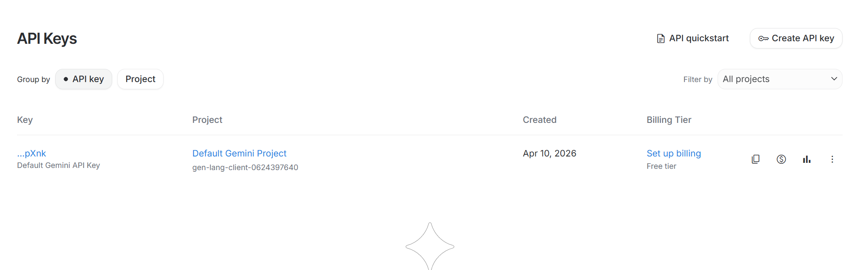Click the Project column header
Screen dimensions: 868x270
coord(207,120)
